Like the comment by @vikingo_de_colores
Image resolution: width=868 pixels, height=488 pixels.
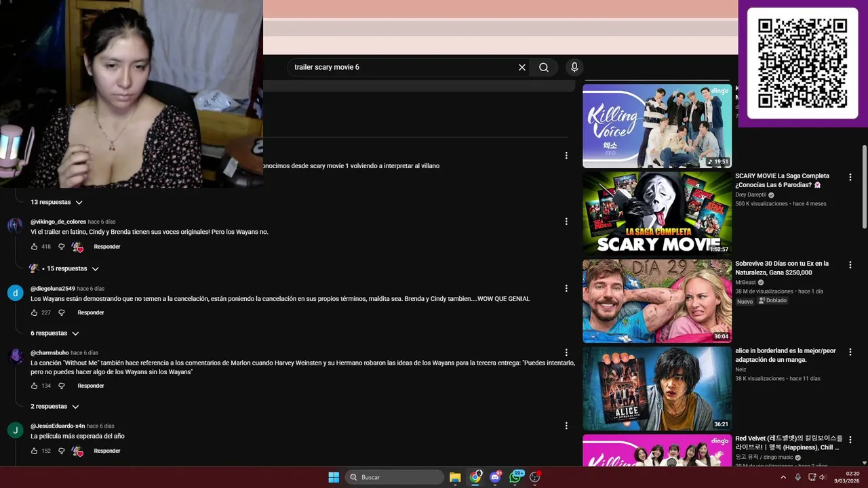(x=35, y=247)
